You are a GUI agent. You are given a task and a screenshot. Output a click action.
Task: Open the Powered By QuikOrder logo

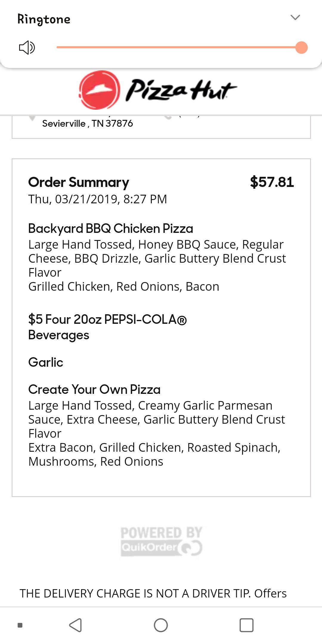(x=161, y=541)
